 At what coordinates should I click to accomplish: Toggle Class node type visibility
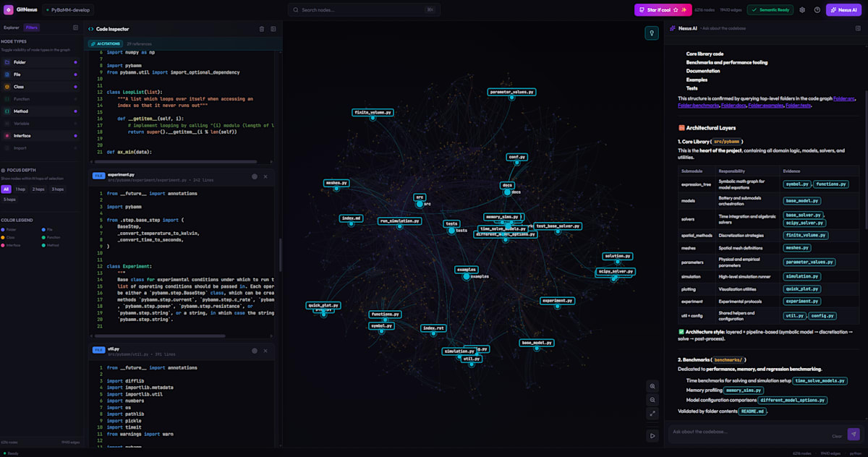41,87
